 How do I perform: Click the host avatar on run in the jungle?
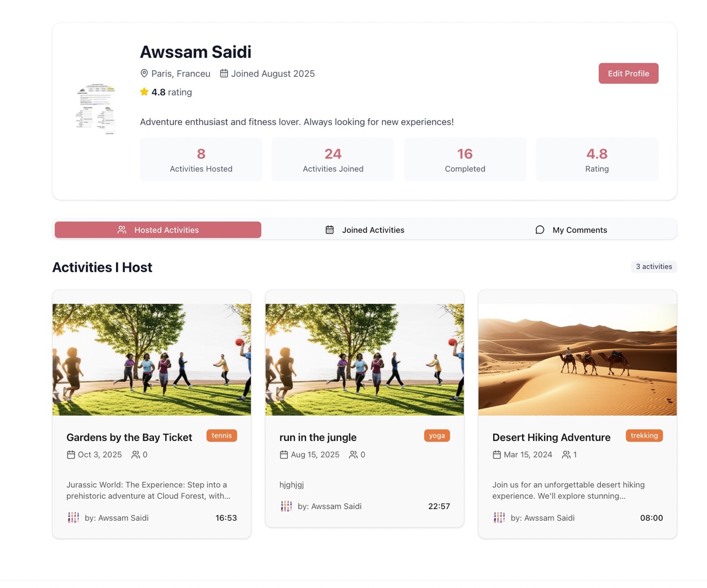coord(286,506)
